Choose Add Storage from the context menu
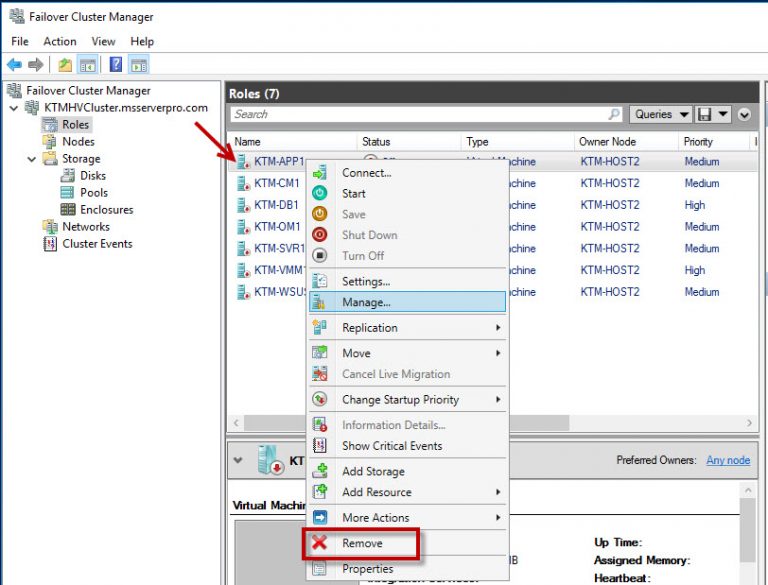The width and height of the screenshot is (768, 585). (408, 471)
